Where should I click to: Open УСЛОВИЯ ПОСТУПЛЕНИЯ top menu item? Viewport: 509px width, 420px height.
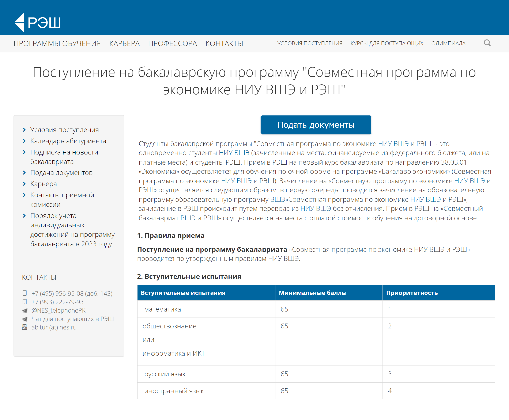click(310, 43)
